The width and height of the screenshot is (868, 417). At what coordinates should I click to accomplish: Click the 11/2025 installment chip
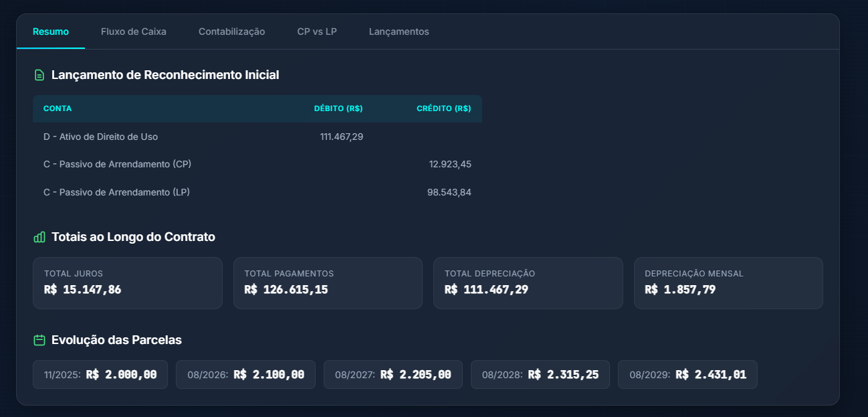[100, 375]
